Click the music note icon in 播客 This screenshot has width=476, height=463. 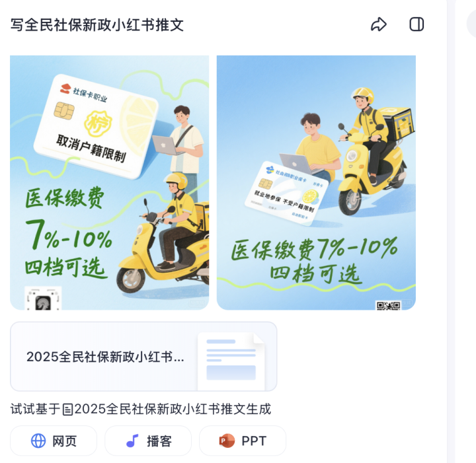click(x=132, y=441)
